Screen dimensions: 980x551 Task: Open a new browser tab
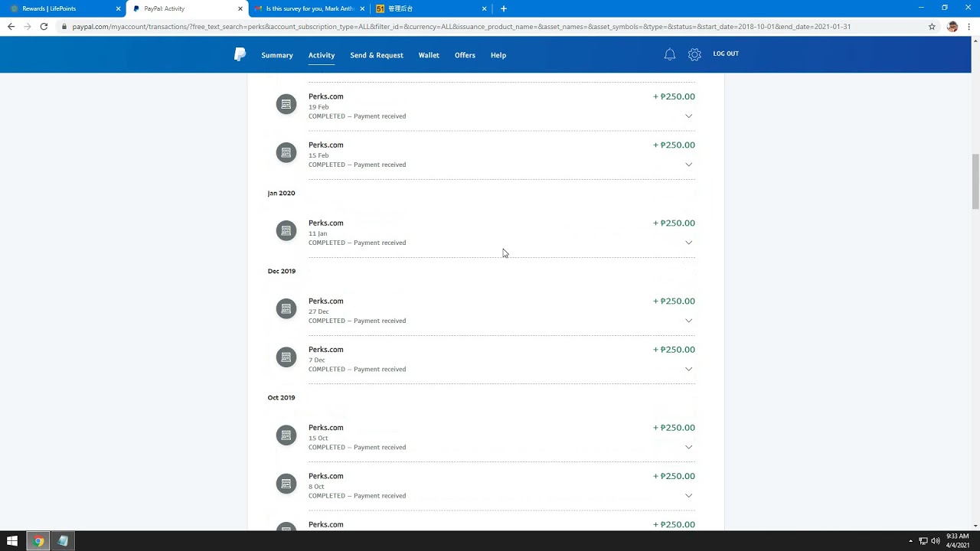(503, 8)
